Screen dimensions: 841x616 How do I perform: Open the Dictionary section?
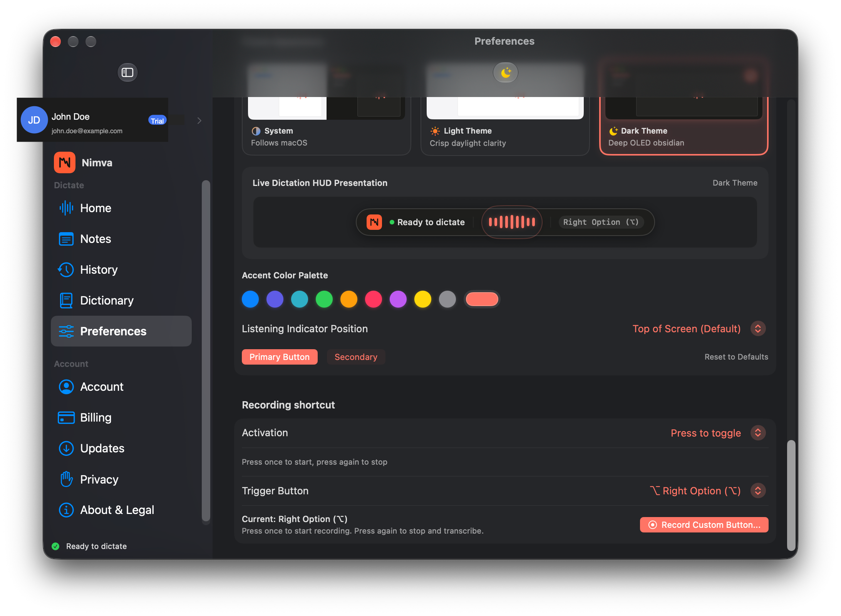[121, 300]
